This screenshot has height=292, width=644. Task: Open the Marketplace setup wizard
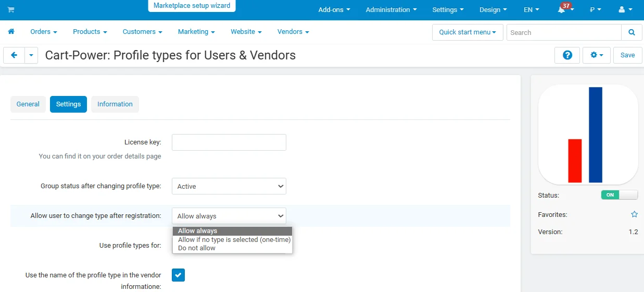(192, 6)
